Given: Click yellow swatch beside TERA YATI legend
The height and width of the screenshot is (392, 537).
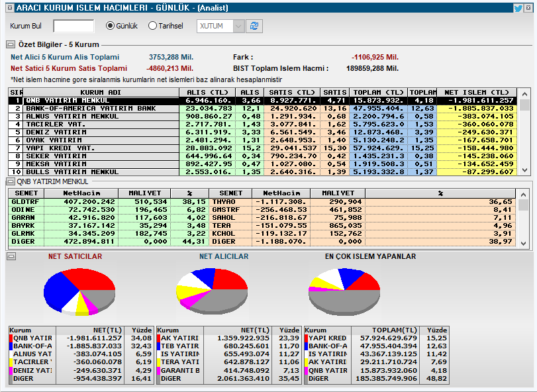Looking at the screenshot, I should point(158,362).
